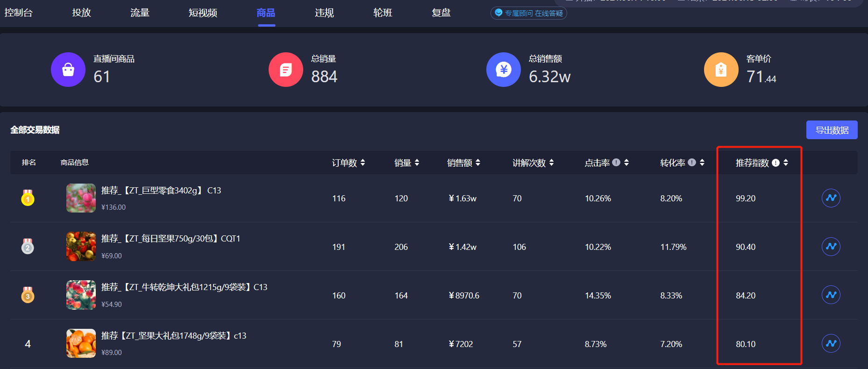Open trend chart for third-ranked product
868x369 pixels.
pos(831,295)
